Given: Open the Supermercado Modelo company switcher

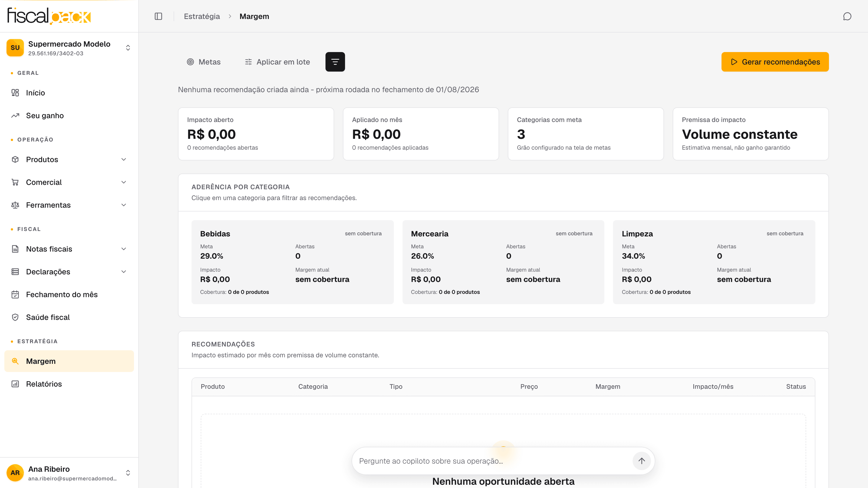Looking at the screenshot, I should [x=69, y=48].
